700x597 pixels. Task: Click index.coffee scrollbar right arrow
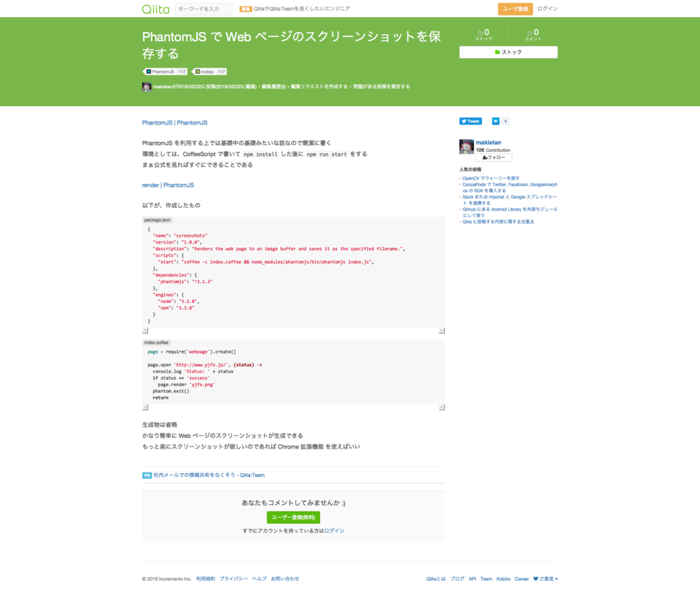(x=442, y=407)
